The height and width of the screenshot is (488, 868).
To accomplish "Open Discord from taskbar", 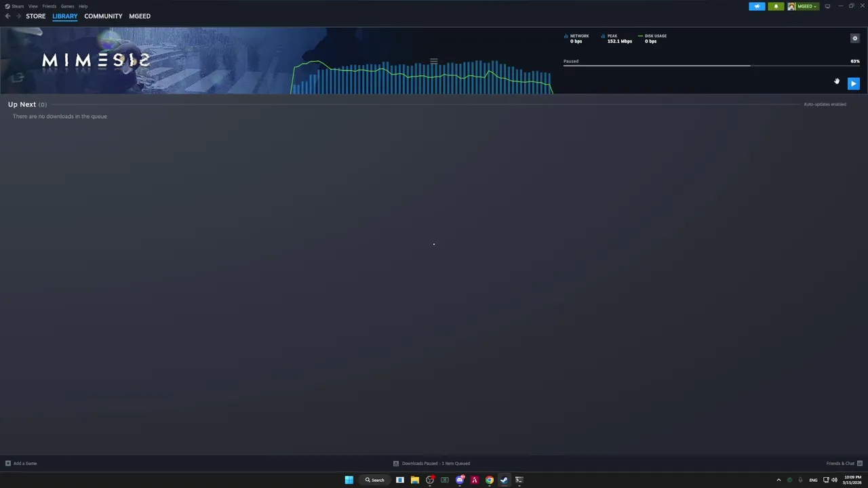I will 460,480.
